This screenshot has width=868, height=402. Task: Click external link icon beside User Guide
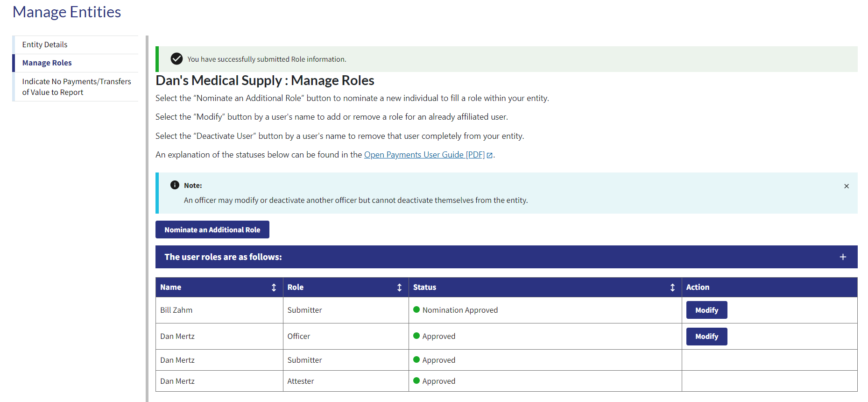click(489, 155)
